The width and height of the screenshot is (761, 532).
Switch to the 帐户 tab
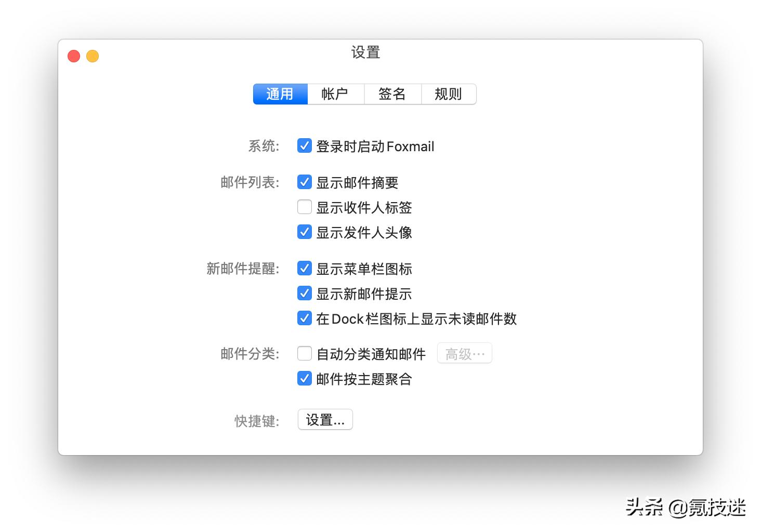pos(336,94)
